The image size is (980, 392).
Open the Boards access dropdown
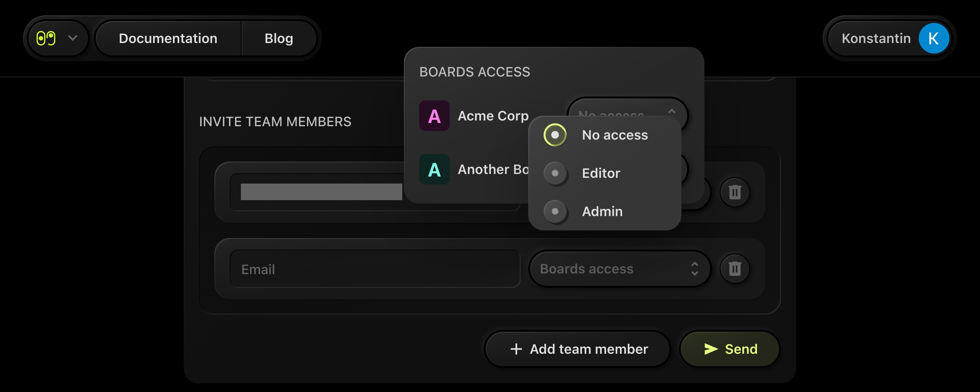point(619,269)
